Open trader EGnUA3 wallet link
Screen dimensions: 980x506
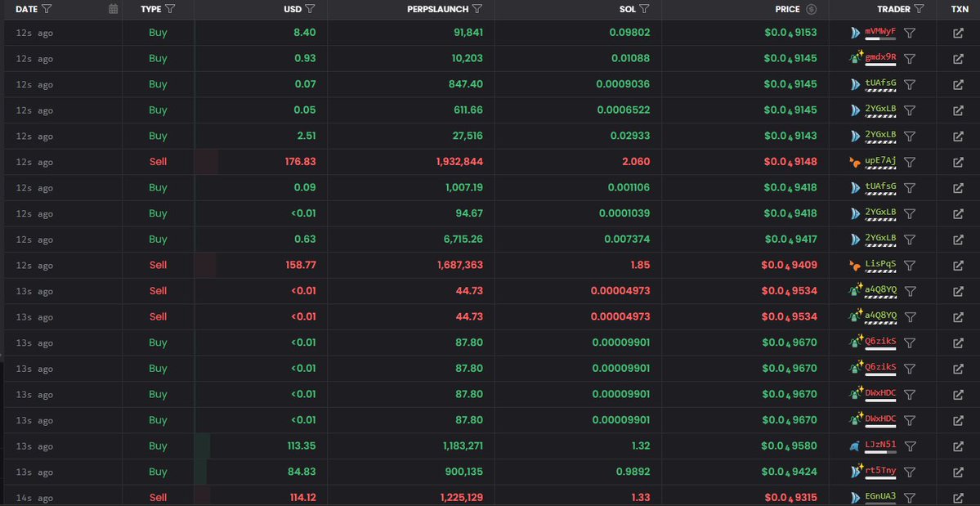pos(880,497)
